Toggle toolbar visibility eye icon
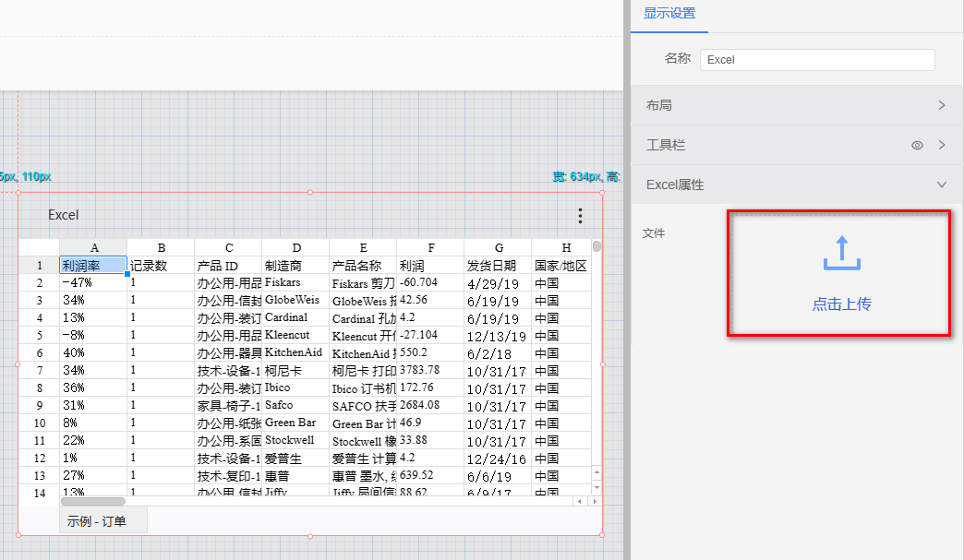The width and height of the screenshot is (964, 560). [x=917, y=145]
